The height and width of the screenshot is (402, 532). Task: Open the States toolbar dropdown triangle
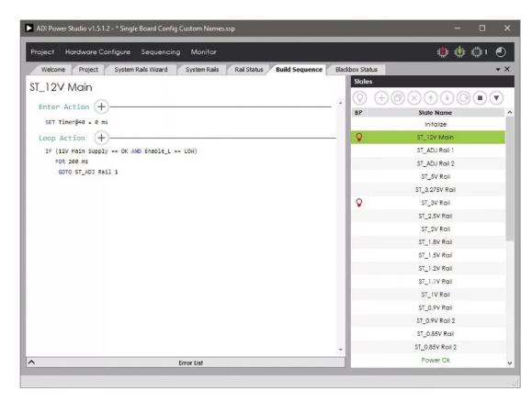point(496,98)
